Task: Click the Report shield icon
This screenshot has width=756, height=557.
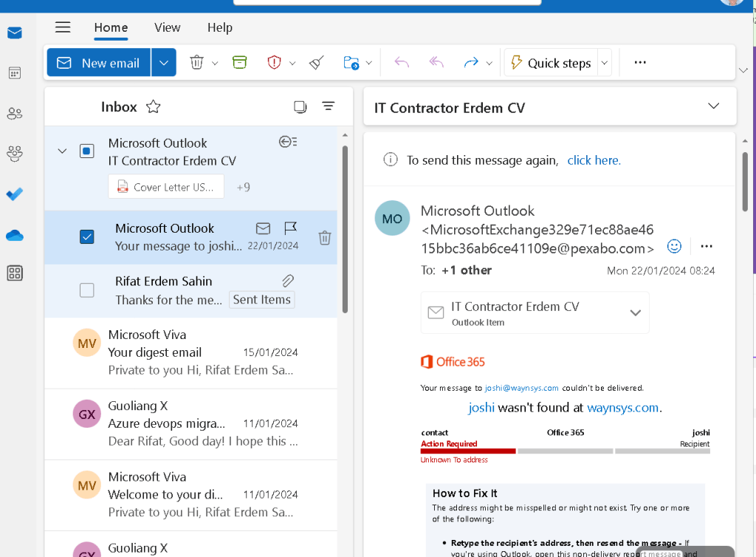Action: [x=274, y=62]
